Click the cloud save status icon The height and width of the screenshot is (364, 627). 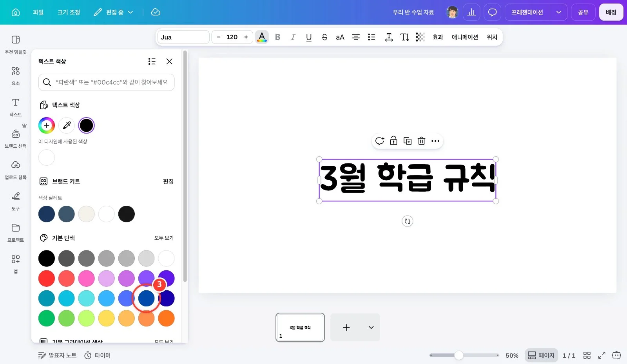point(156,12)
